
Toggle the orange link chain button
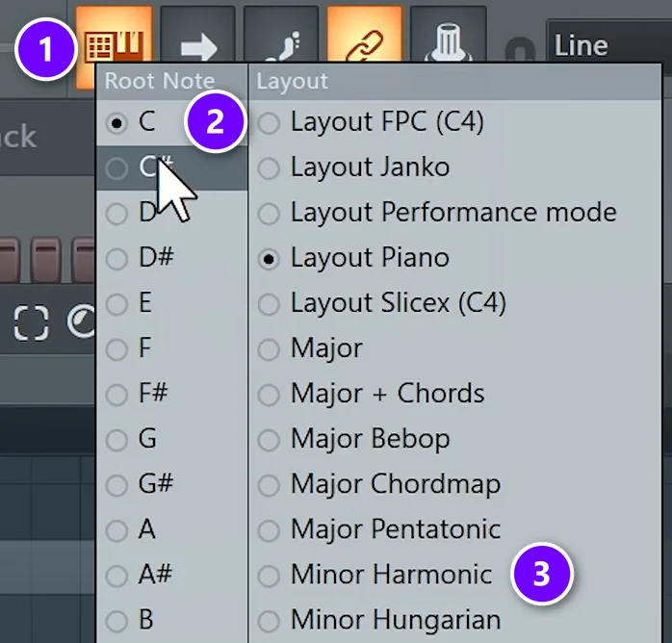[x=364, y=35]
